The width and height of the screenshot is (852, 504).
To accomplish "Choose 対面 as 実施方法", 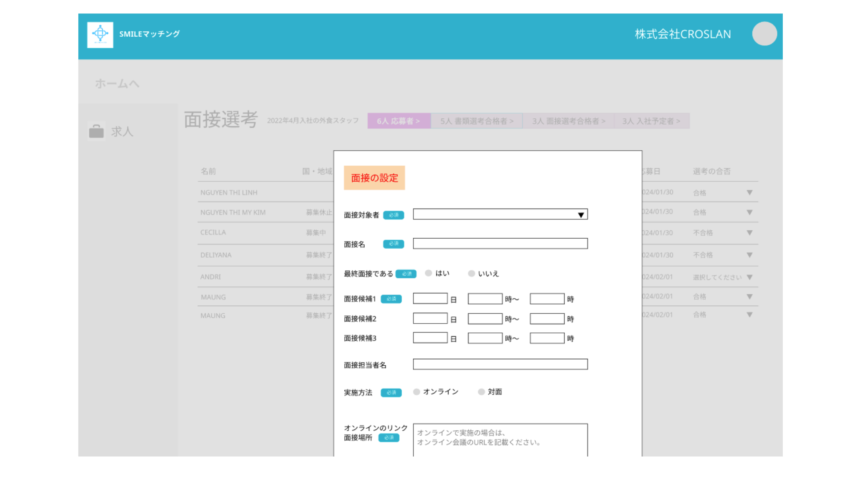I will pyautogui.click(x=481, y=392).
